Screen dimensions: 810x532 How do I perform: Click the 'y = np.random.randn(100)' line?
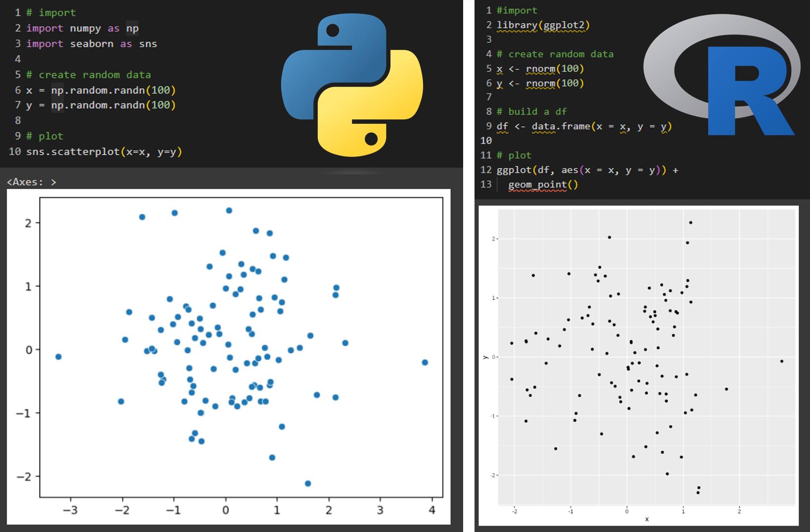[101, 105]
